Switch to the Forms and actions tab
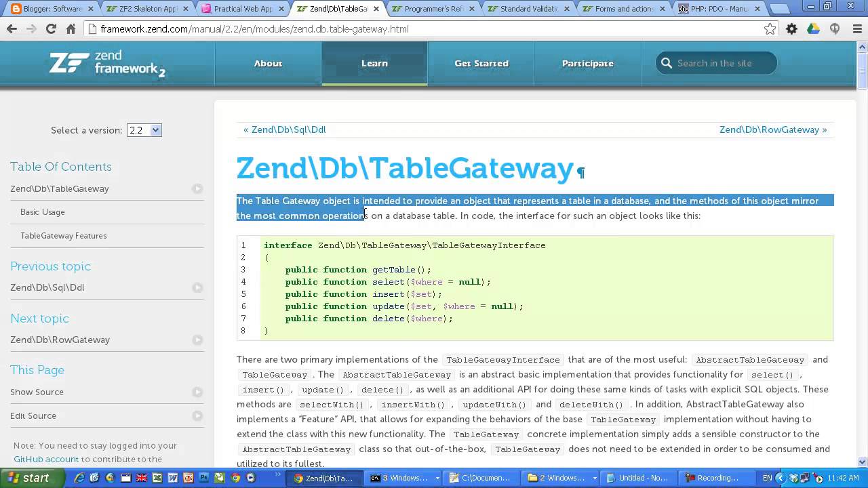This screenshot has width=868, height=488. click(624, 9)
